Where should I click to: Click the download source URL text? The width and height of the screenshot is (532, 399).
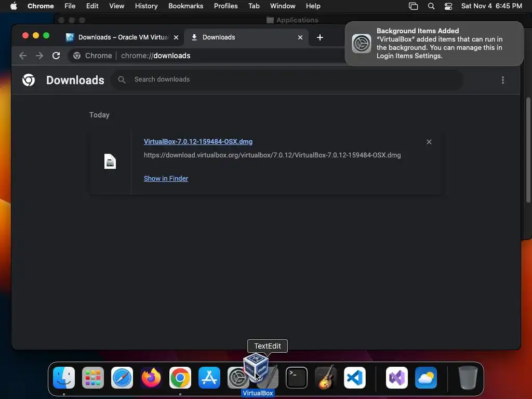tap(272, 155)
